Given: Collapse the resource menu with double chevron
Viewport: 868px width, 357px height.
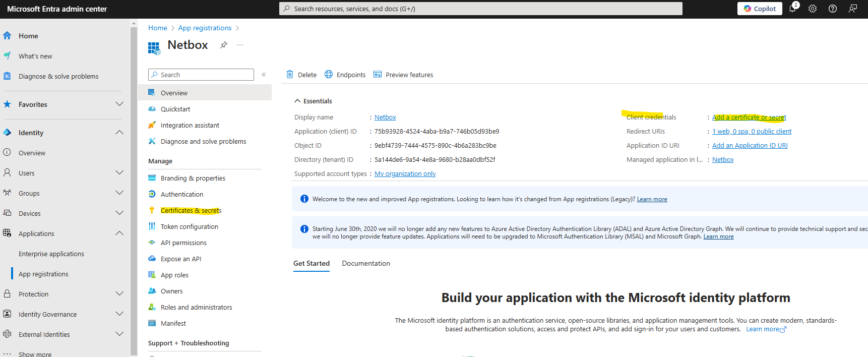Looking at the screenshot, I should tap(264, 75).
